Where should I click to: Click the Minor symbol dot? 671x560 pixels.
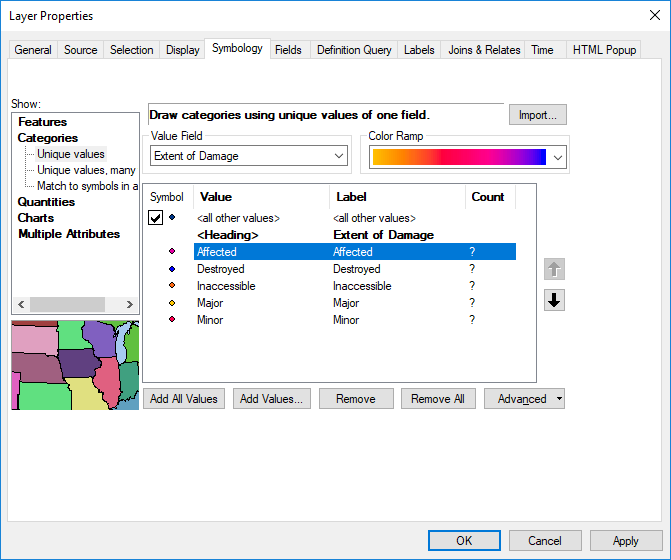[x=173, y=320]
